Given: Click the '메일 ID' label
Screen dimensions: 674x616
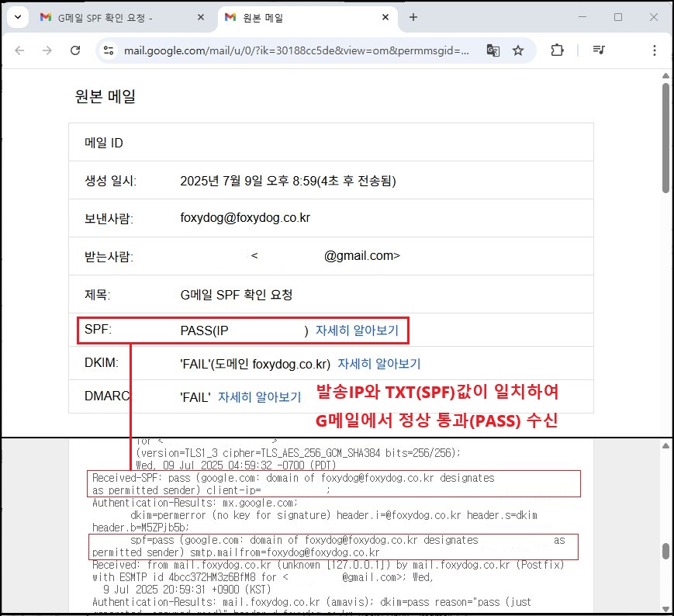Looking at the screenshot, I should [x=104, y=143].
